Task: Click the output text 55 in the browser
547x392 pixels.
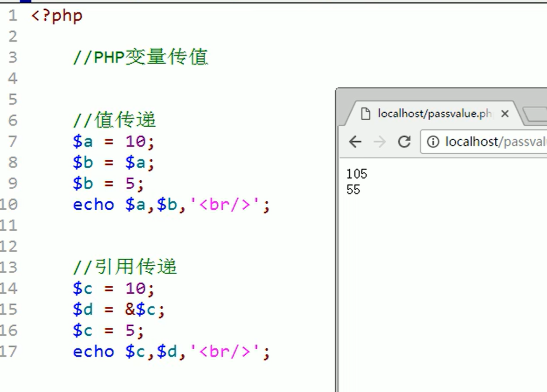Action: pos(353,189)
